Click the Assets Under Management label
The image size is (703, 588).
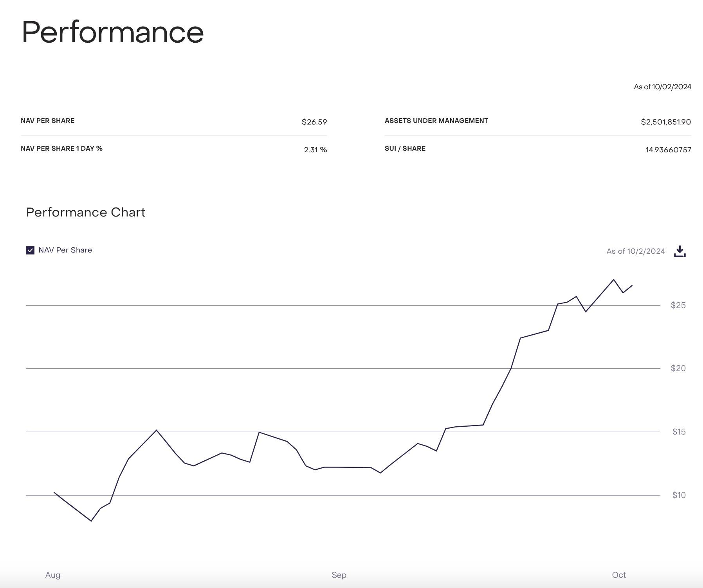[436, 121]
